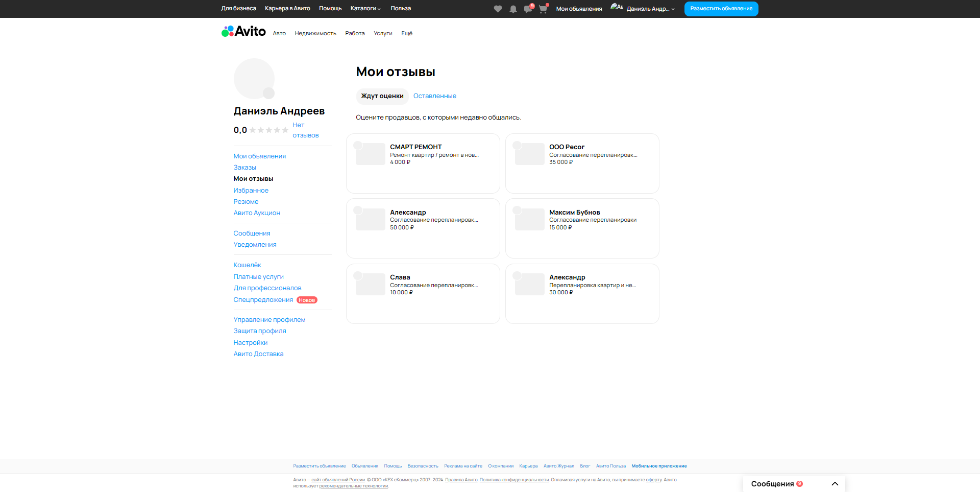The height and width of the screenshot is (492, 980).
Task: Open the shopping cart icon
Action: (x=543, y=9)
